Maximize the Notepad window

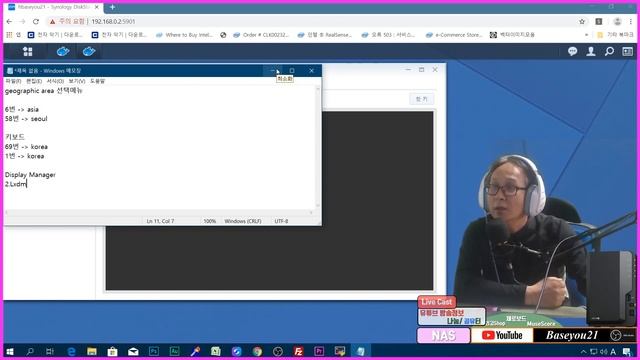292,71
